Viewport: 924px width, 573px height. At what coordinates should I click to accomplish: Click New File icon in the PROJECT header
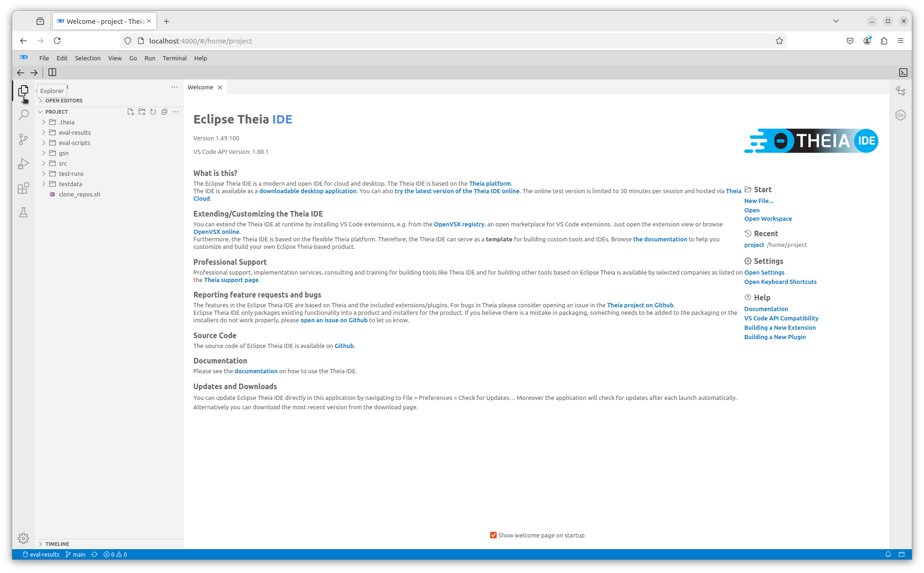point(131,112)
